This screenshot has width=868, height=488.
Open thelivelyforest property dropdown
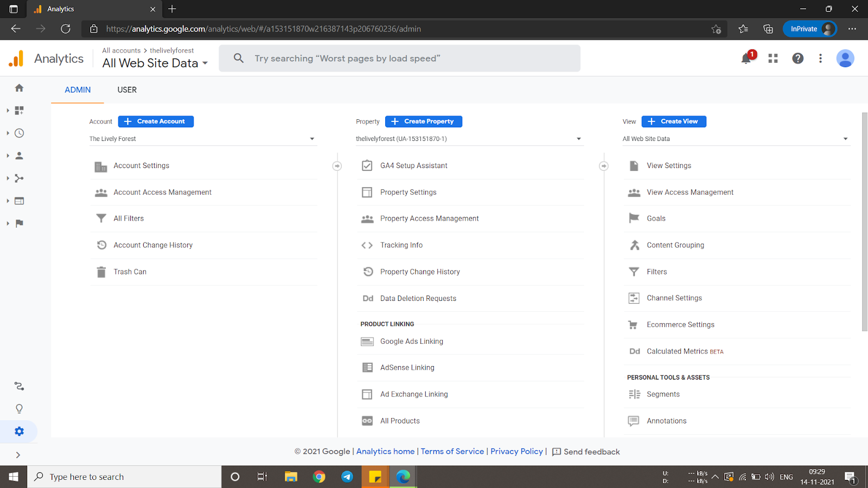click(x=469, y=139)
